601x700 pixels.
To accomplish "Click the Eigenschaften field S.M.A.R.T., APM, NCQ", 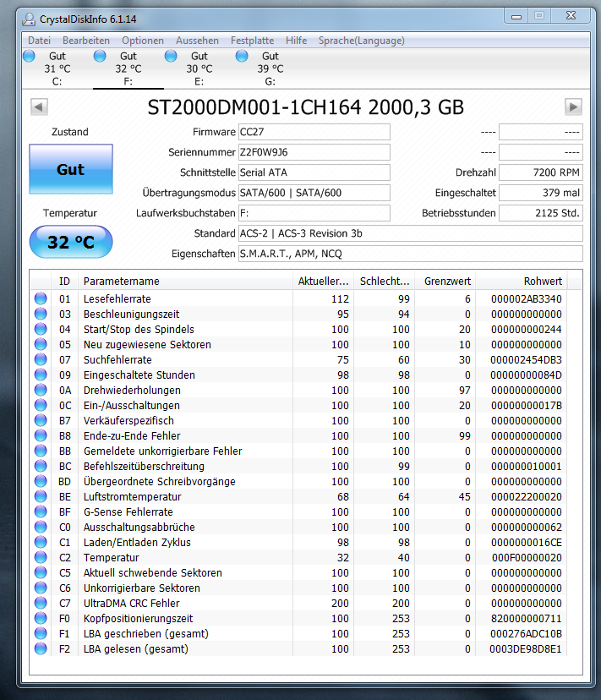I will click(x=410, y=254).
